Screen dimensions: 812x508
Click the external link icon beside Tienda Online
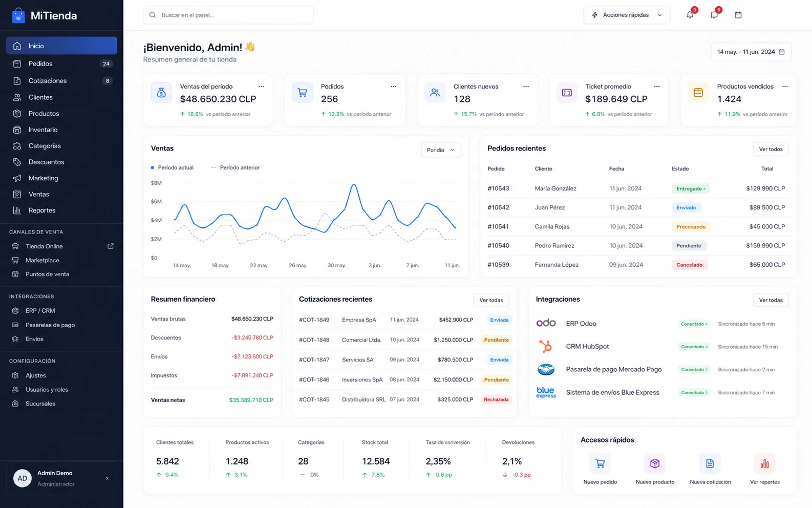pyautogui.click(x=111, y=246)
